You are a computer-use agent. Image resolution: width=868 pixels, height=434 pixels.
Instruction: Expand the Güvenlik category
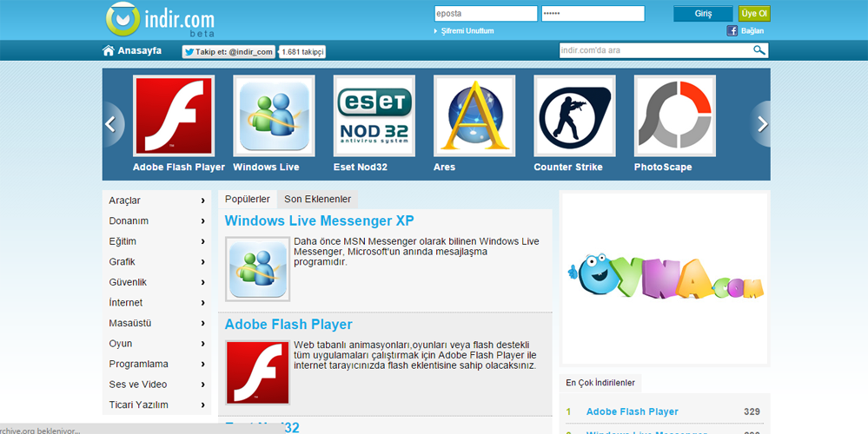[156, 282]
